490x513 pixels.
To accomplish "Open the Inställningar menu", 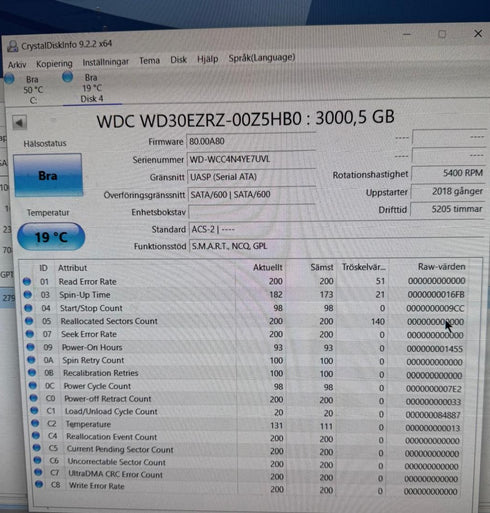I will point(106,62).
